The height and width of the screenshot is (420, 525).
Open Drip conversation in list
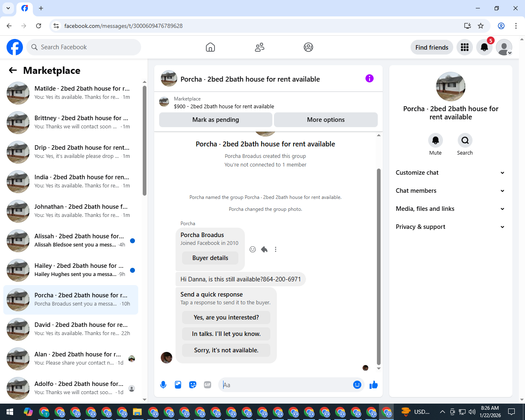(x=71, y=152)
